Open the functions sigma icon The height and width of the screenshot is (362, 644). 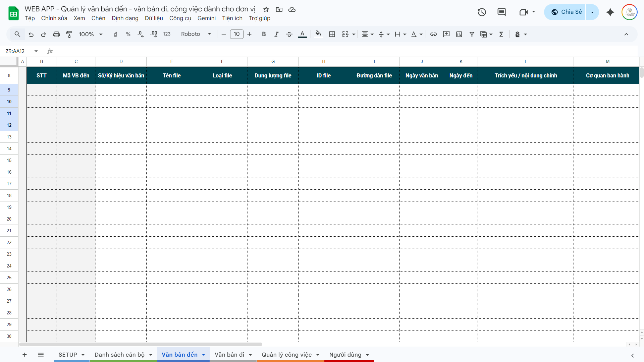click(501, 34)
